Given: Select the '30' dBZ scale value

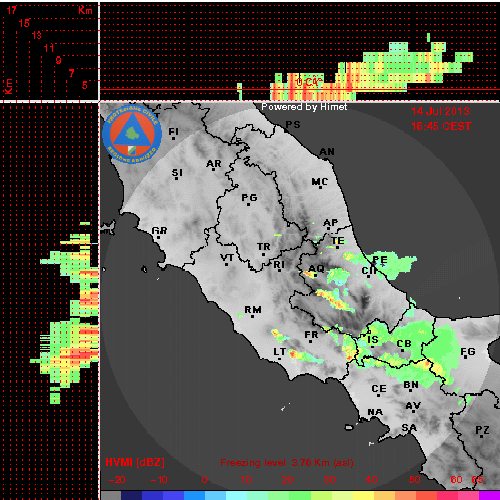Looking at the screenshot, I should tap(329, 480).
